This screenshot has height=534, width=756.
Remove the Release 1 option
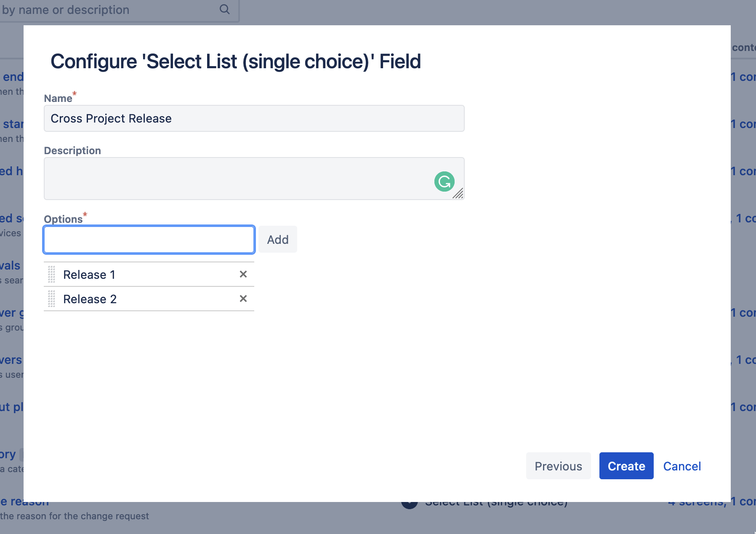(x=243, y=274)
